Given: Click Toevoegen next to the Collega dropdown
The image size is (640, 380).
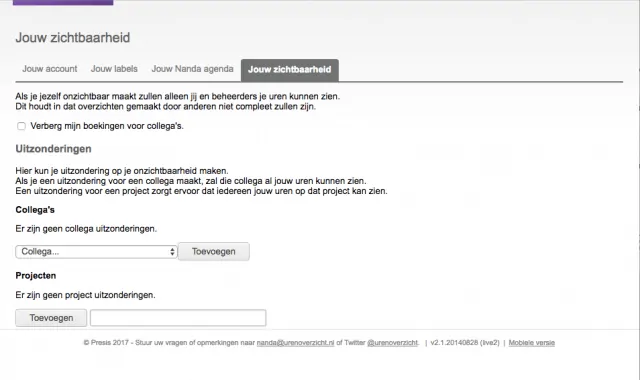Looking at the screenshot, I should click(x=213, y=251).
